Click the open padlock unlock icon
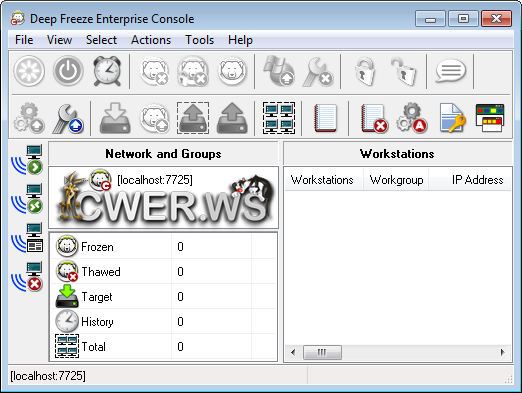522x393 pixels. point(404,71)
